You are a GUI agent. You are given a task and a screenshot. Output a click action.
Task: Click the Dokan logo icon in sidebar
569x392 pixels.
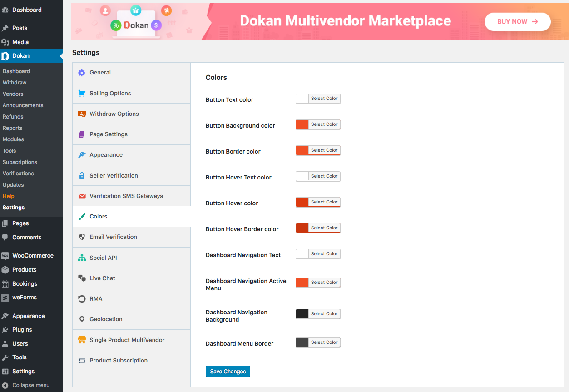(5, 56)
